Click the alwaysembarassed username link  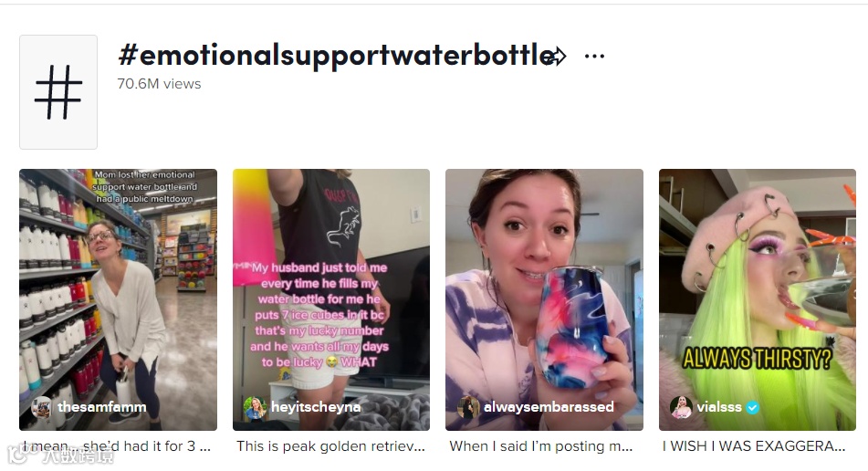[549, 407]
